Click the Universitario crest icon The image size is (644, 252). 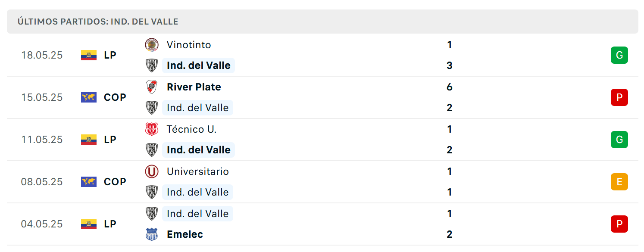152,171
